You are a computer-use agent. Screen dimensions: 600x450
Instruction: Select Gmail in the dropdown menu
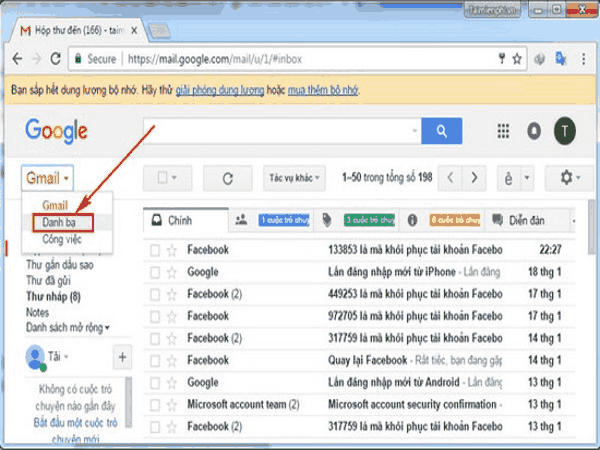pyautogui.click(x=55, y=205)
